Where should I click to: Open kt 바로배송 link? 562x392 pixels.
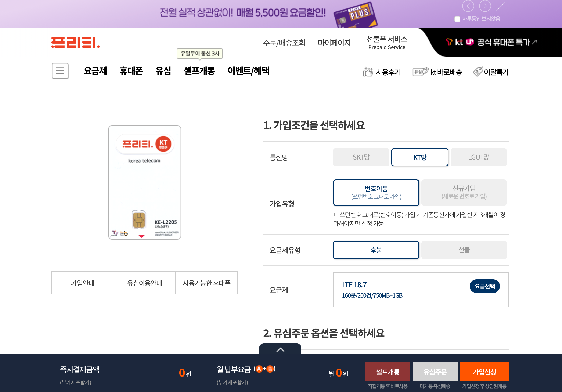437,72
